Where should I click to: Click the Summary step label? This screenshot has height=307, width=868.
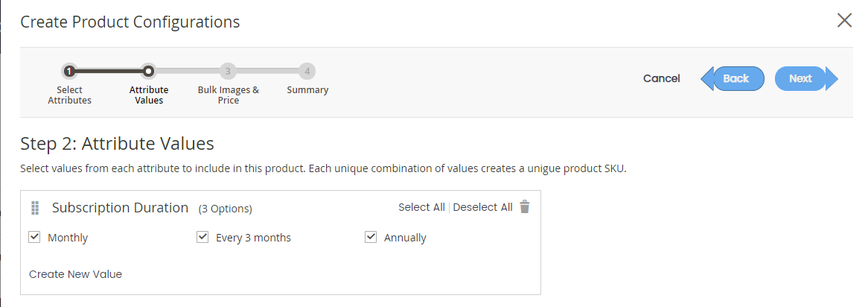coord(307,89)
